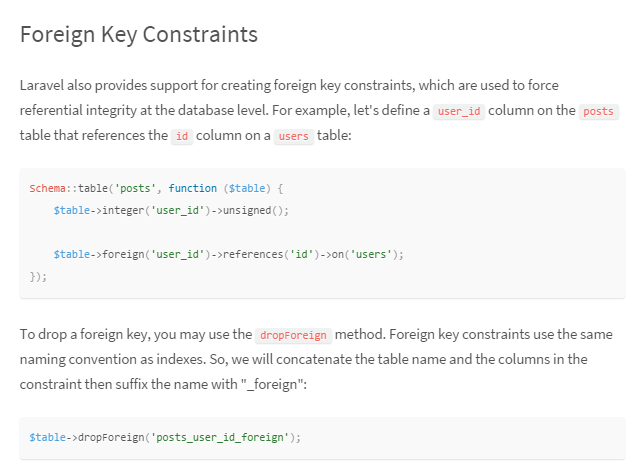Image resolution: width=637 pixels, height=471 pixels.
Task: Click $table in the dropForeign code block
Action: pos(48,437)
